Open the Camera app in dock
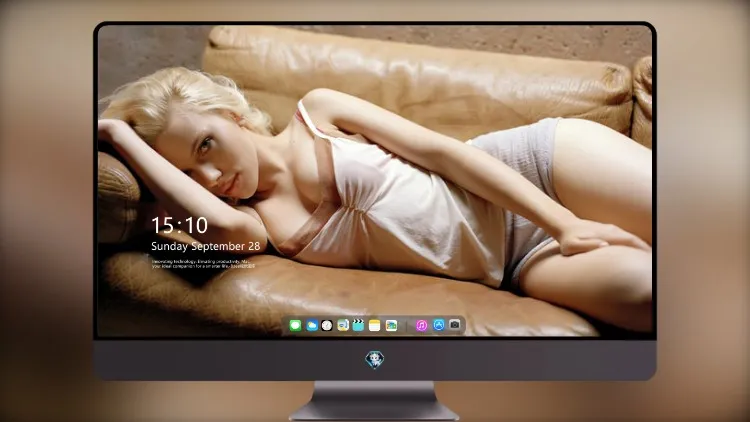The image size is (750, 422). coord(454,325)
